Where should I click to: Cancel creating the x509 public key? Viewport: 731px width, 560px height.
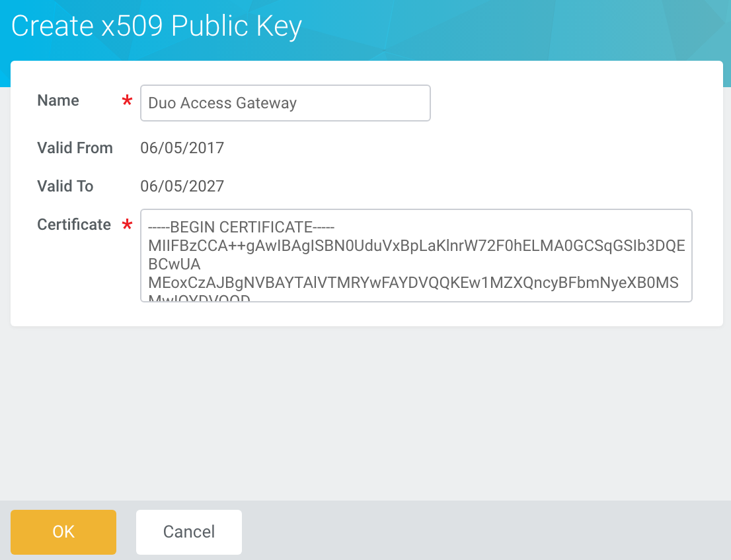(x=189, y=532)
